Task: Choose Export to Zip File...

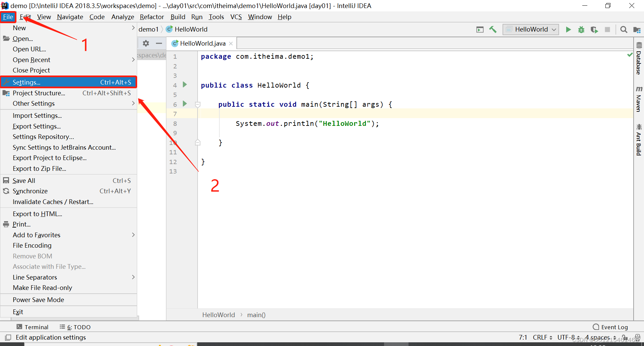Action: click(69, 168)
